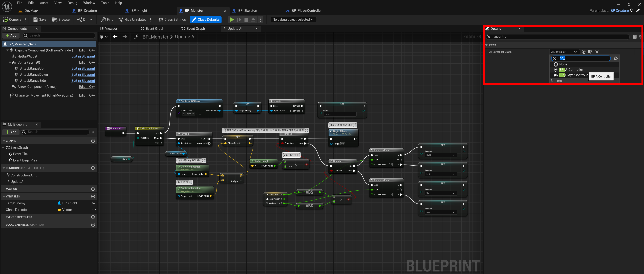The image size is (644, 274).
Task: Open the Asset menu
Action: point(44,3)
